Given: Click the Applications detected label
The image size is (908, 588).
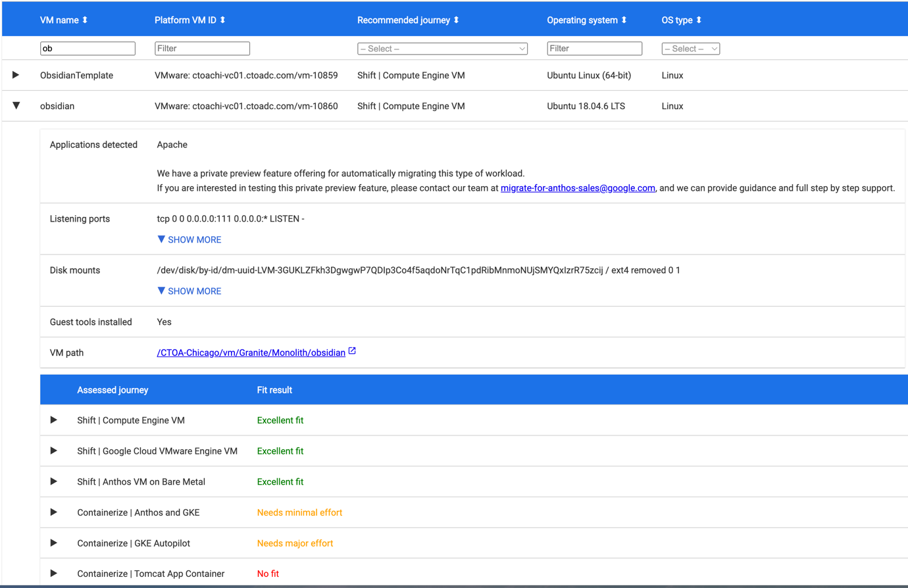Looking at the screenshot, I should coord(93,145).
